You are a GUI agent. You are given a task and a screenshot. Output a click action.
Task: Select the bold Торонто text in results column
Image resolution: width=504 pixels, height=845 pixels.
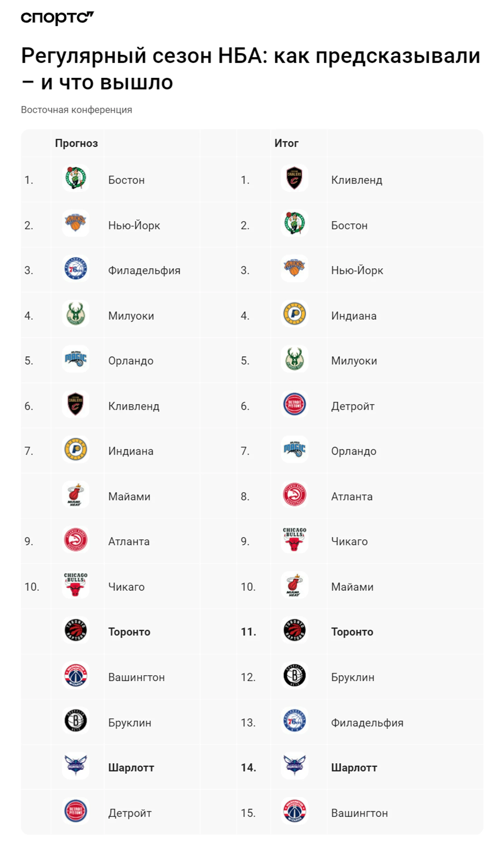352,632
